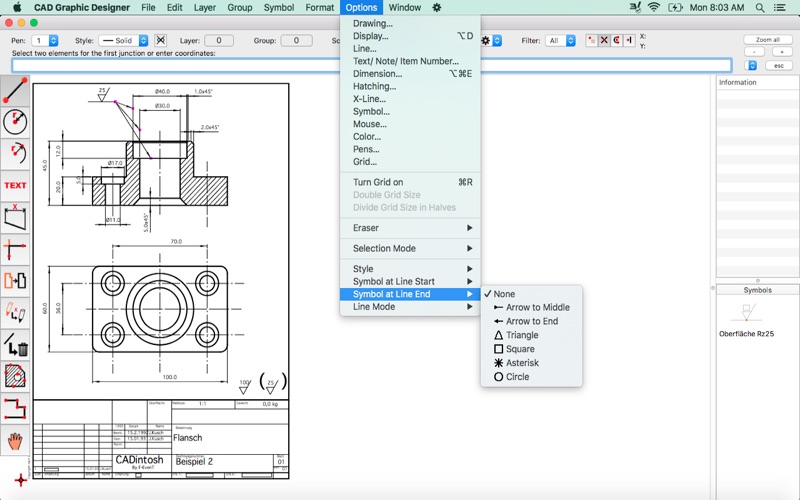Select the arc drawing tool
The height and width of the screenshot is (500, 800).
(15, 154)
